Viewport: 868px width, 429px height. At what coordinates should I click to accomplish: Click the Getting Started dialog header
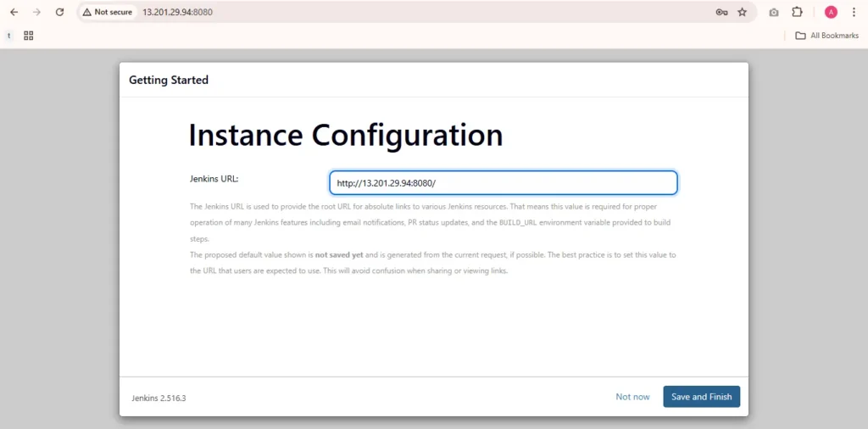(169, 81)
